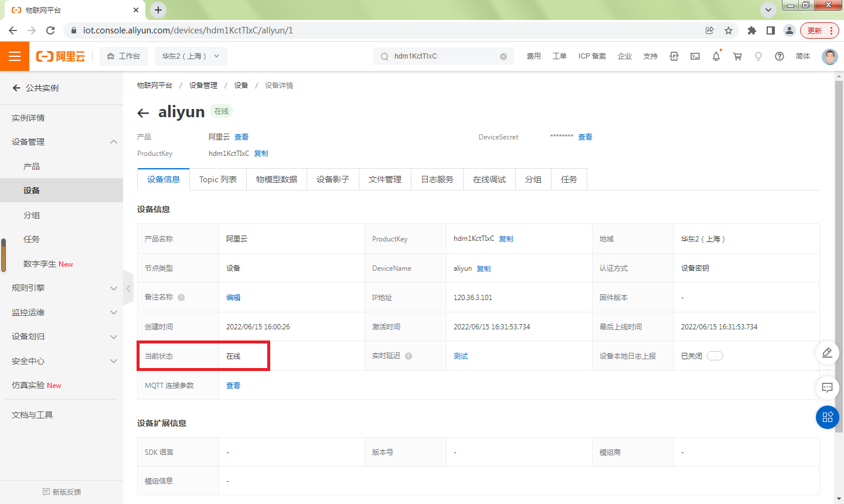Viewport: 844px width, 504px height.
Task: Click the Aliyun logo
Action: (60, 56)
